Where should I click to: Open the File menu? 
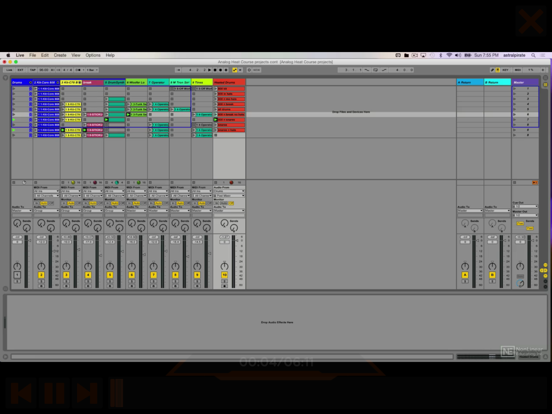point(32,55)
